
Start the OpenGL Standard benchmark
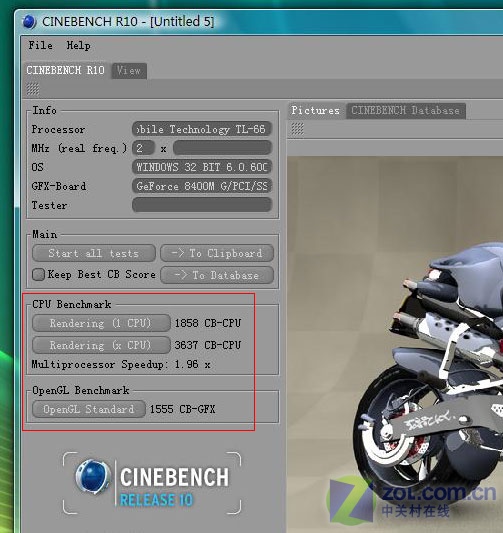(89, 409)
